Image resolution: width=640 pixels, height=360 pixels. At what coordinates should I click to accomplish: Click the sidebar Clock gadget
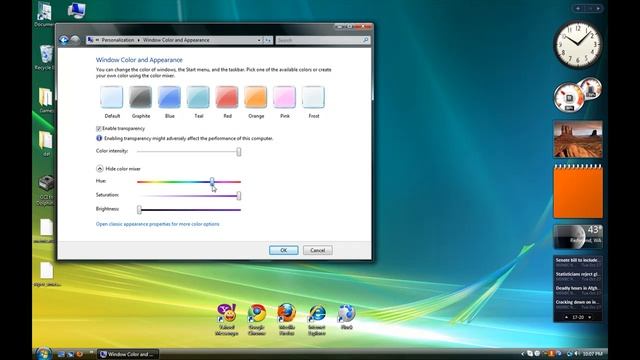578,45
